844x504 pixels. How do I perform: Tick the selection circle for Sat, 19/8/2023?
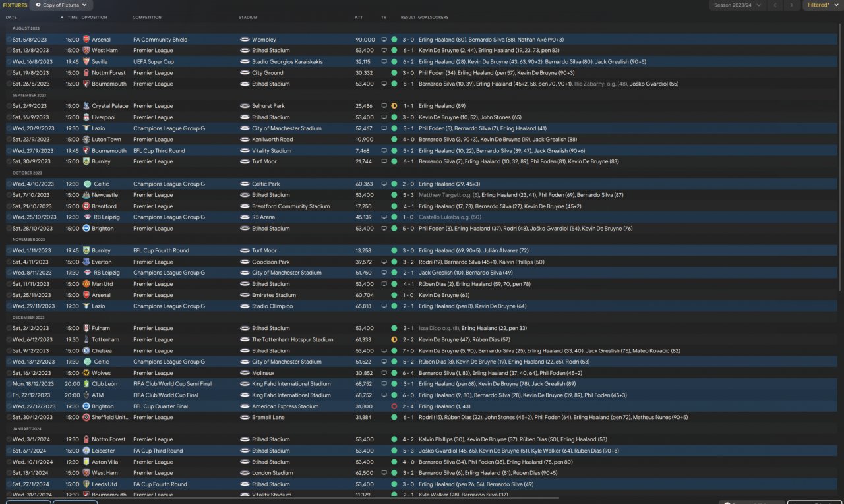(x=9, y=73)
